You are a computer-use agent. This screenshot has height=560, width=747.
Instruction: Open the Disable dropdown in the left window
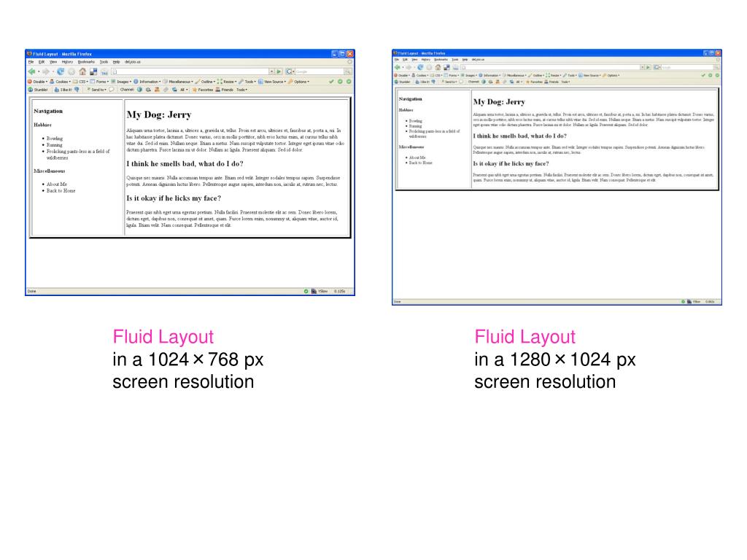click(x=38, y=82)
